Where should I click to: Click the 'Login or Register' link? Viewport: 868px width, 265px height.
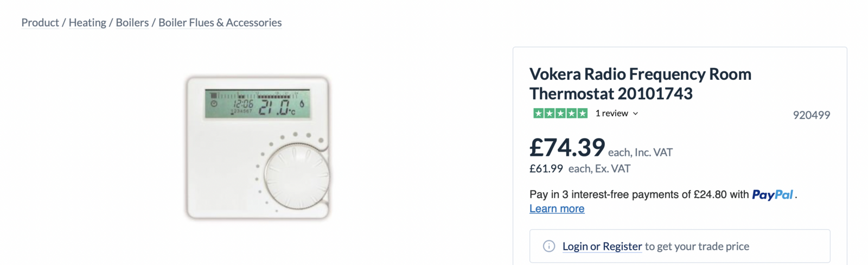(602, 247)
